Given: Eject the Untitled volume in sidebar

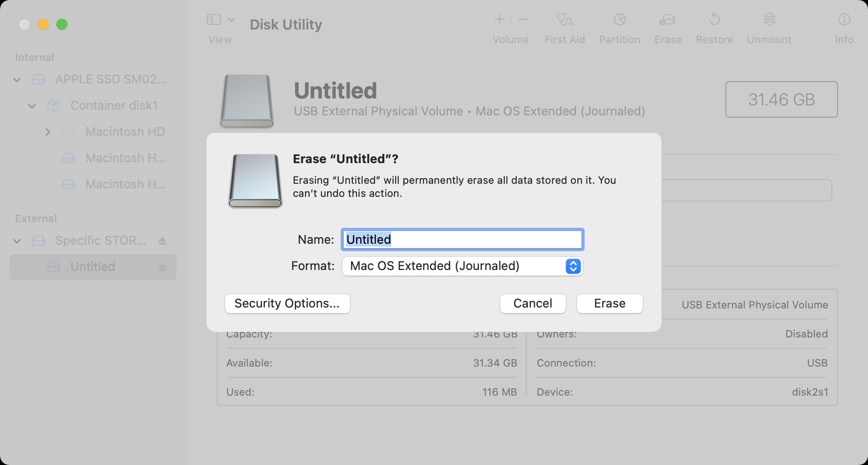Looking at the screenshot, I should pos(162,267).
